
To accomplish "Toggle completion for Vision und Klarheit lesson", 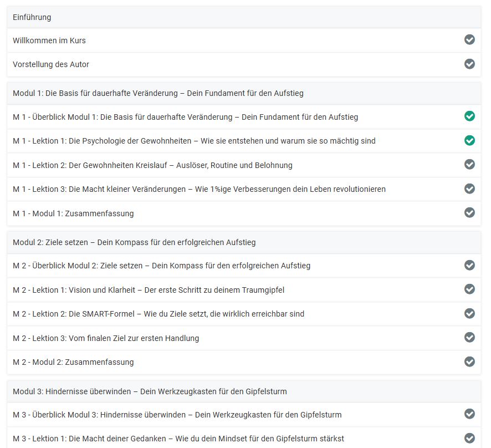I will click(x=469, y=289).
